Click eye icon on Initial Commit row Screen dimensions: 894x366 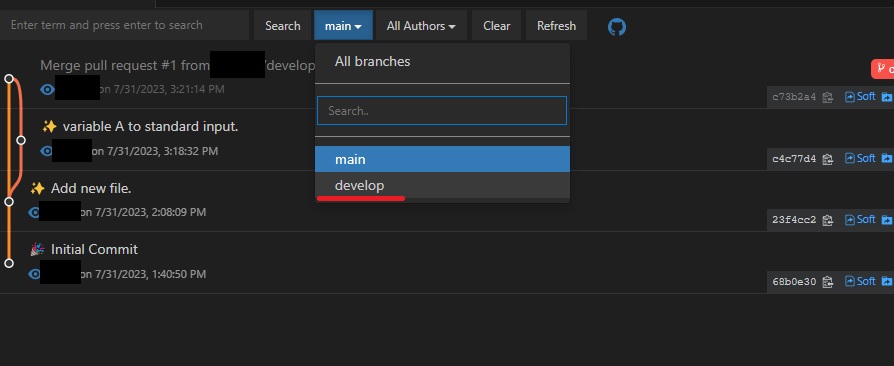coord(34,274)
